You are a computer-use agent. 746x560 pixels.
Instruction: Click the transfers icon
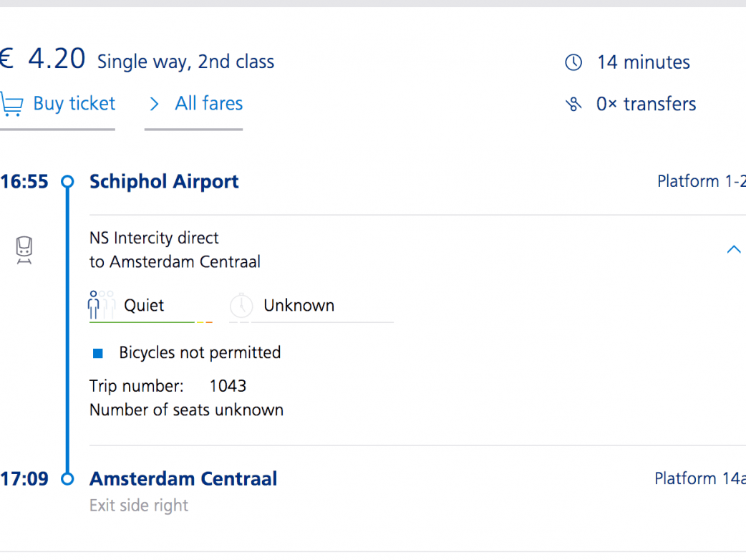click(573, 105)
